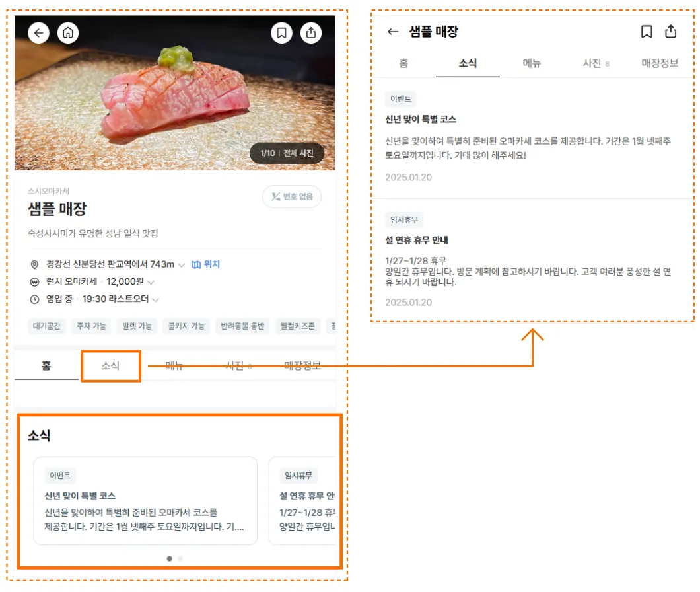Bookmark icon in right panel header
The image size is (700, 592).
coord(647,32)
